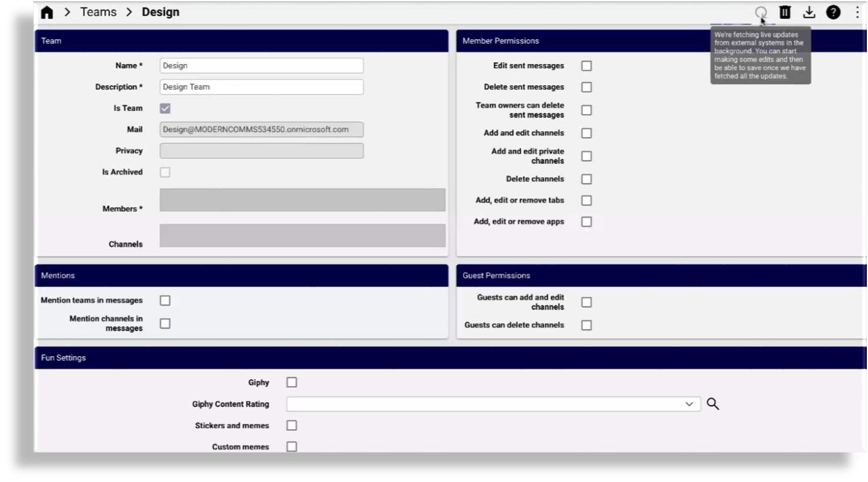868x482 pixels.
Task: Click the Description text field
Action: (x=262, y=87)
